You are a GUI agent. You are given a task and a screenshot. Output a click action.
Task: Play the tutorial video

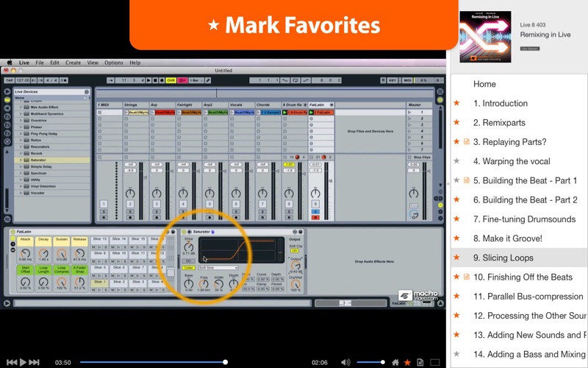(23, 362)
